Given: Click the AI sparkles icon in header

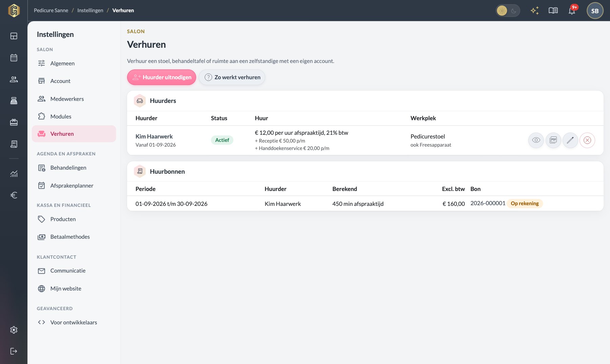Looking at the screenshot, I should 535,10.
